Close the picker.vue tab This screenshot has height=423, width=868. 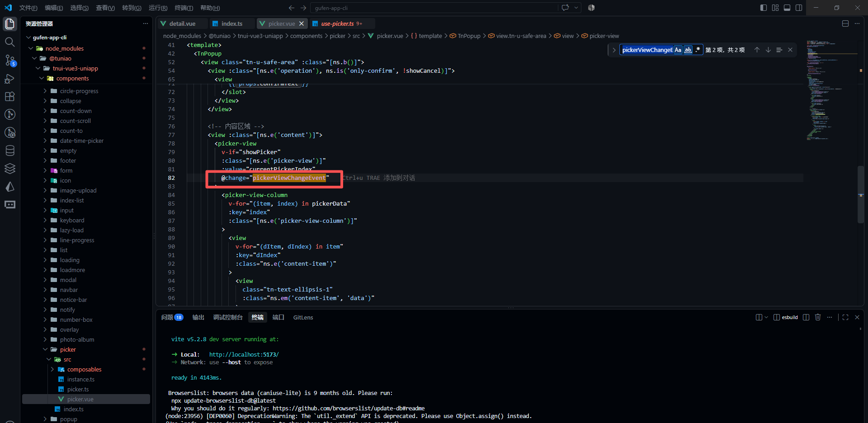302,23
